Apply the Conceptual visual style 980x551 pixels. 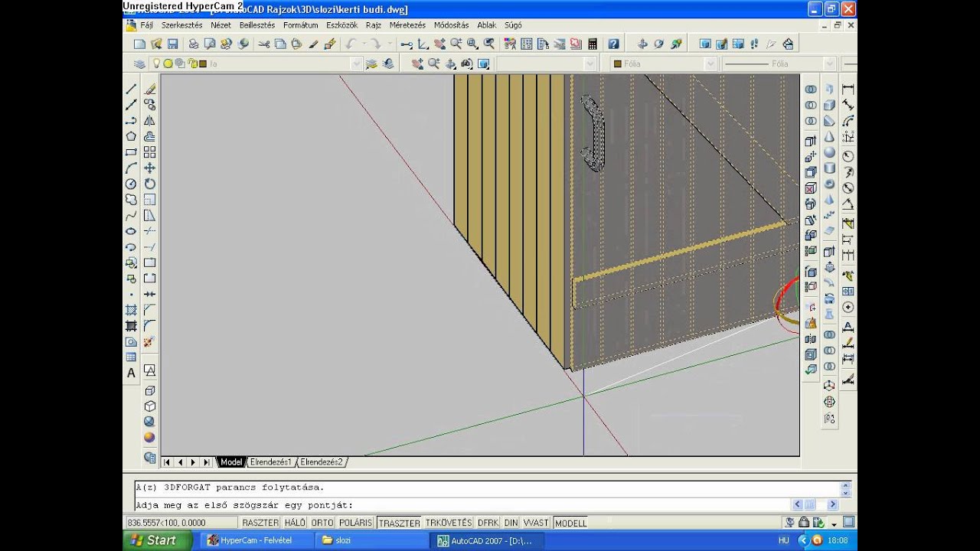click(150, 438)
